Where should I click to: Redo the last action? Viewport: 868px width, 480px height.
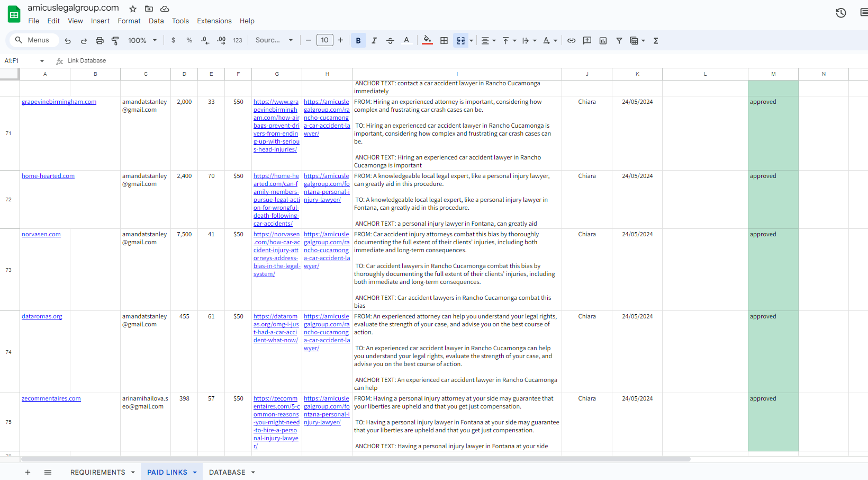pyautogui.click(x=84, y=41)
